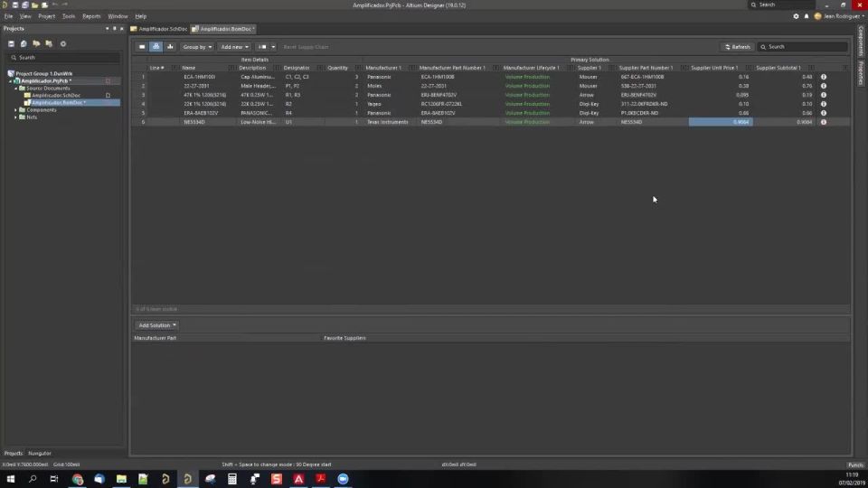Screen dimensions: 868x488
Task: Open the File menu
Action: click(8, 16)
